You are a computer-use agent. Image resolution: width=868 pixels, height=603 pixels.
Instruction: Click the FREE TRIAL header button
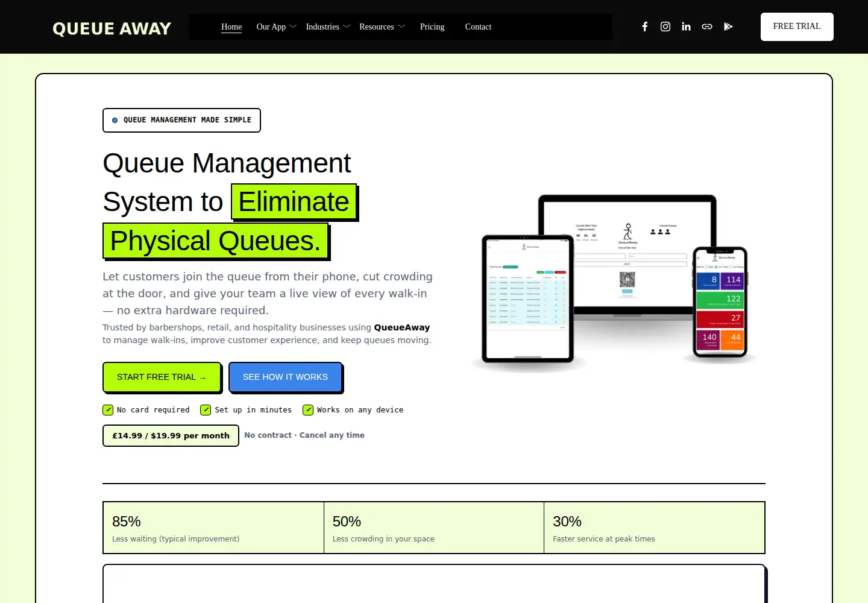[x=797, y=27]
